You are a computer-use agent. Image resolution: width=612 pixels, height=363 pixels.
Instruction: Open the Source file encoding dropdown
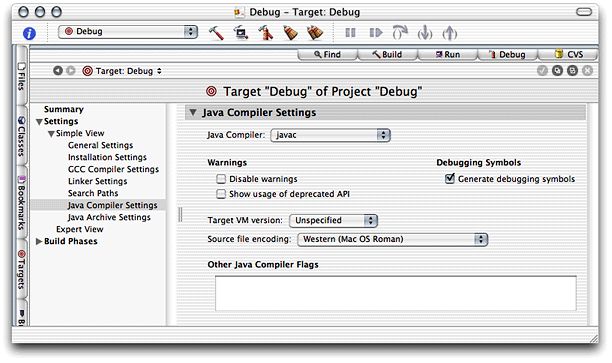point(393,239)
